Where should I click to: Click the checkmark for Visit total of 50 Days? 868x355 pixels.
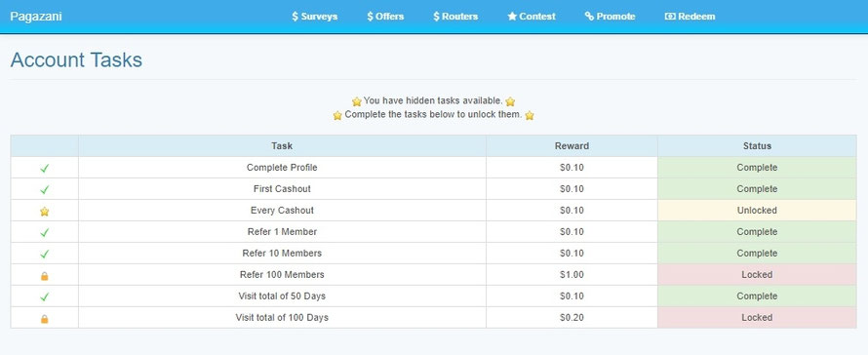[44, 296]
